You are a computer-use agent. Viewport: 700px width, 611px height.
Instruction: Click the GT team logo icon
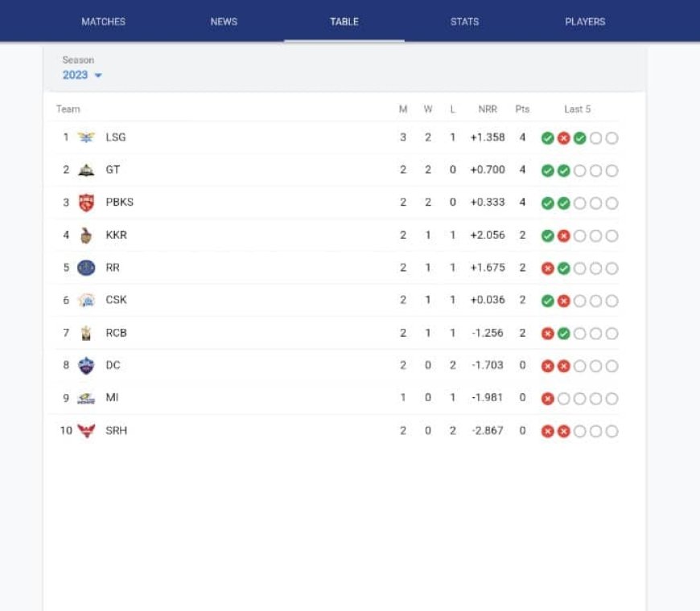coord(86,170)
